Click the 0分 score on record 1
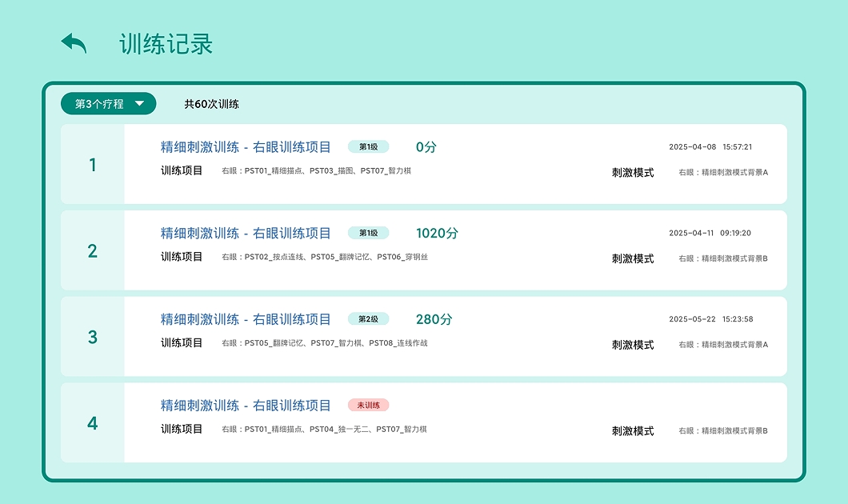 pyautogui.click(x=426, y=146)
